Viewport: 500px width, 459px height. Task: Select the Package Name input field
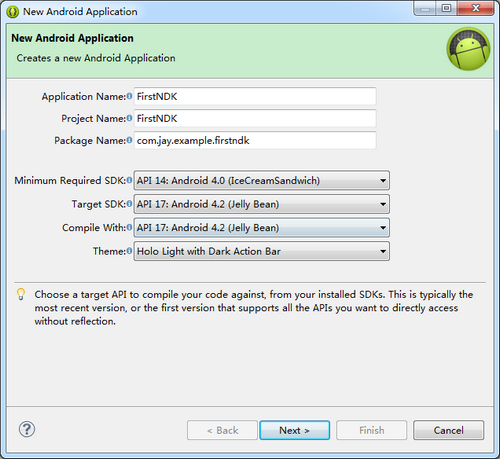255,141
